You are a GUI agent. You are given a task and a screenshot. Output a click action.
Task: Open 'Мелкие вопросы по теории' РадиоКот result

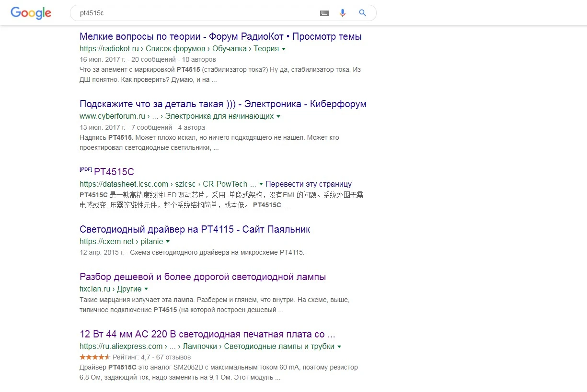220,36
